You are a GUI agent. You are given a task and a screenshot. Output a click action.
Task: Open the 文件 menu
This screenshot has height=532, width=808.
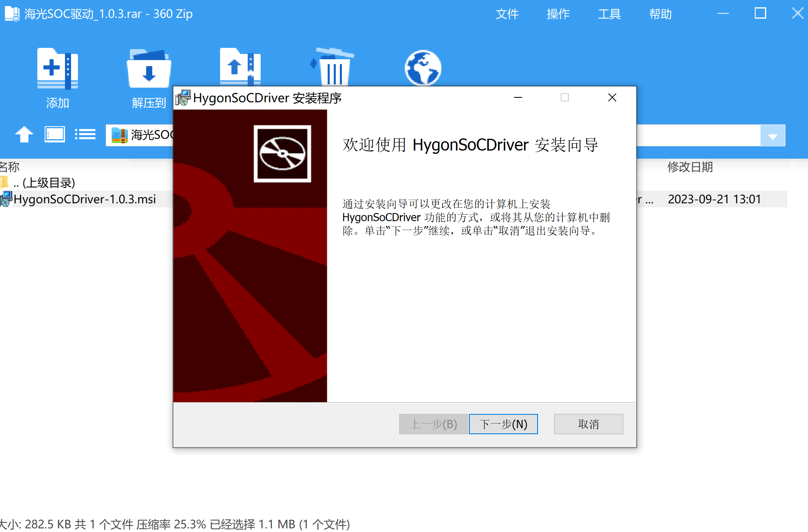tap(507, 14)
